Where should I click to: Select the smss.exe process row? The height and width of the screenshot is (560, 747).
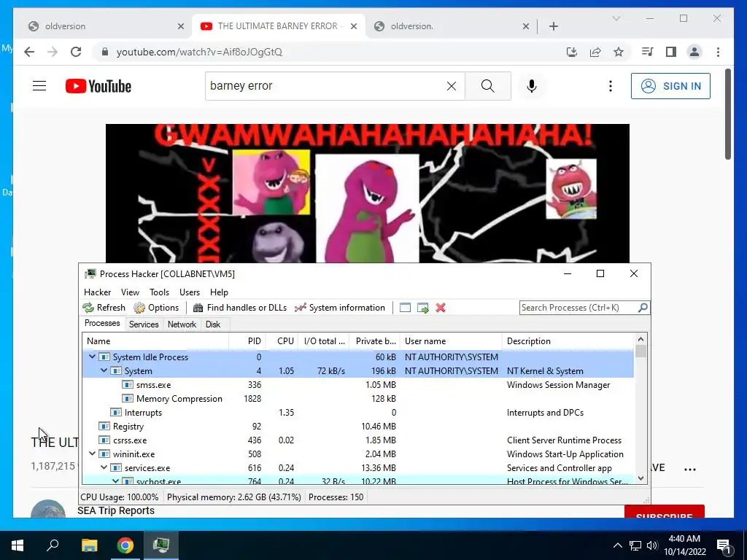tap(357, 385)
